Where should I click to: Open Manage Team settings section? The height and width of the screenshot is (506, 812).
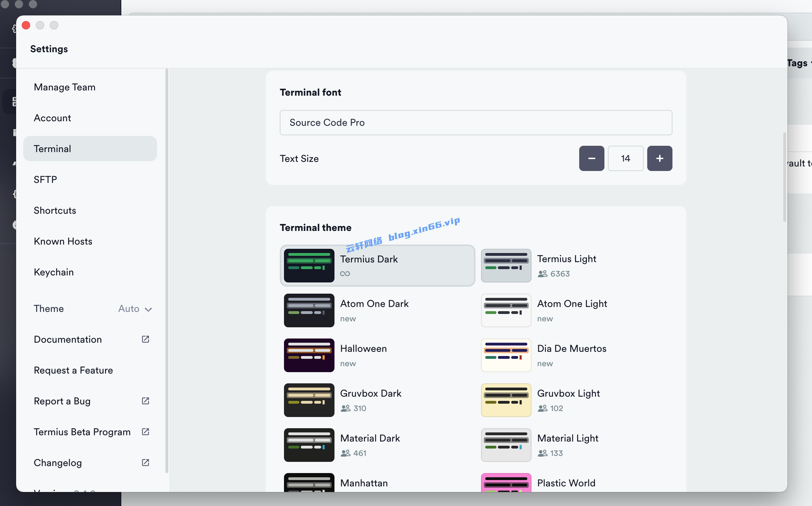tap(90, 87)
